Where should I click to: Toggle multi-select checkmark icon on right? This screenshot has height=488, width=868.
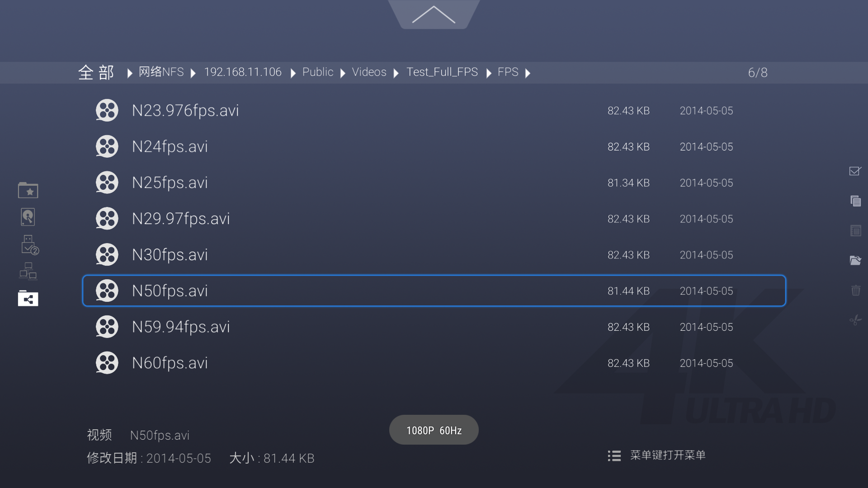click(x=855, y=171)
